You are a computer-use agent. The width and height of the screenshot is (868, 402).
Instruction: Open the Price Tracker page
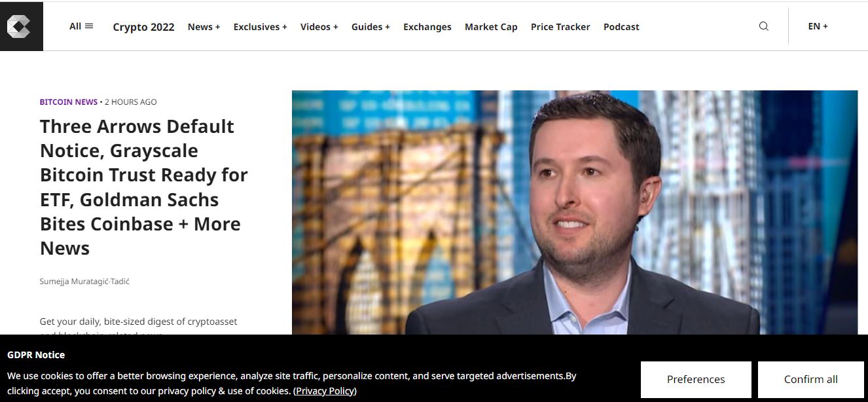click(560, 27)
